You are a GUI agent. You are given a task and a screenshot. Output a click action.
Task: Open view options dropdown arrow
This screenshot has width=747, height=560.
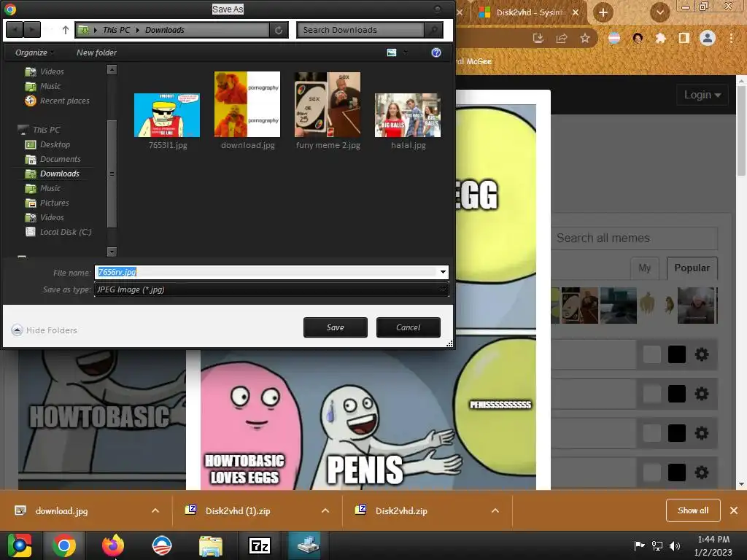(x=406, y=52)
